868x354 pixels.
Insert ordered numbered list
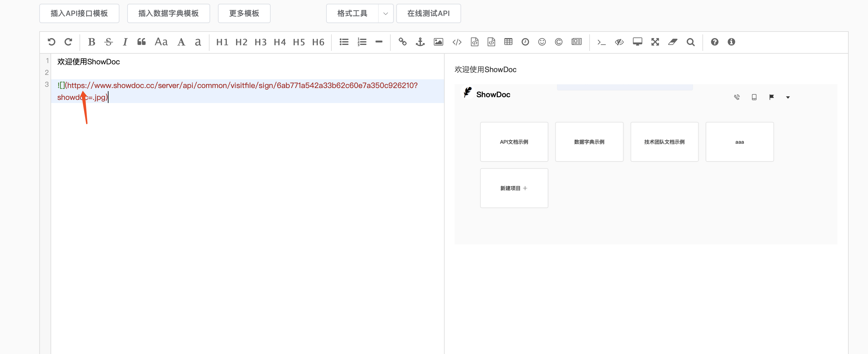pyautogui.click(x=362, y=42)
